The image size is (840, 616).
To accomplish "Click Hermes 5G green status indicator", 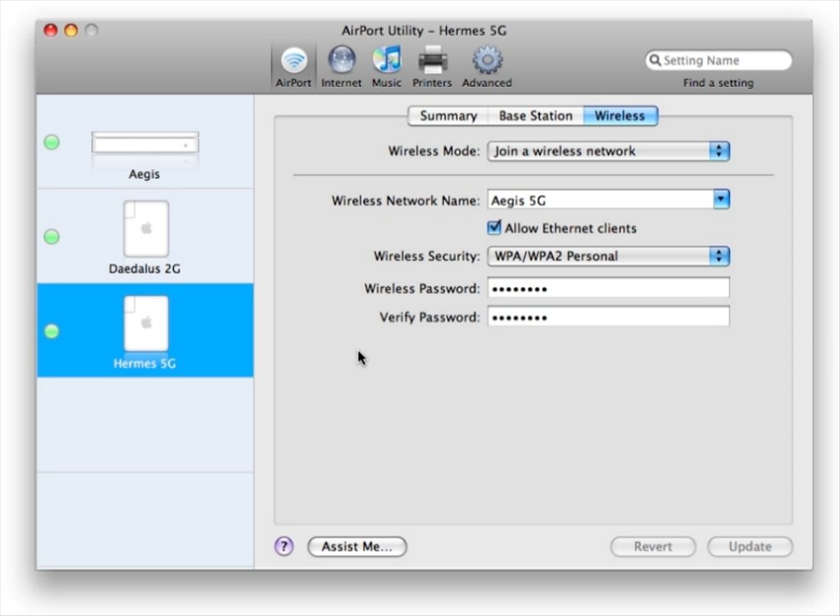I will [52, 332].
